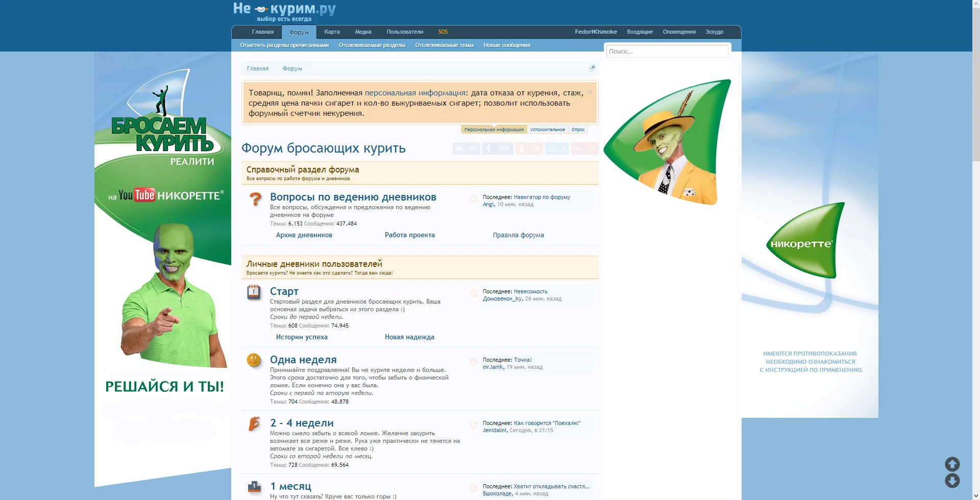Open the FedorNOsmoke account menu
Viewport: 980px width, 500px height.
pyautogui.click(x=596, y=32)
